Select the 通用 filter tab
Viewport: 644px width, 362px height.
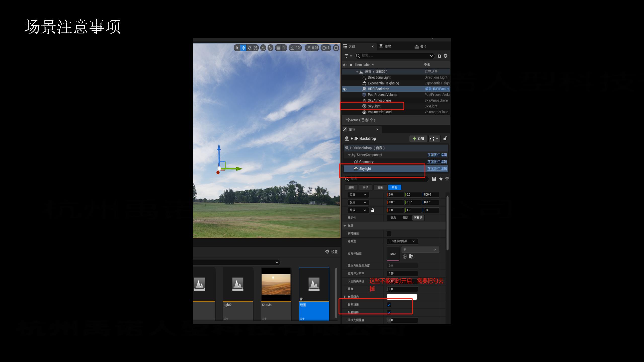351,187
